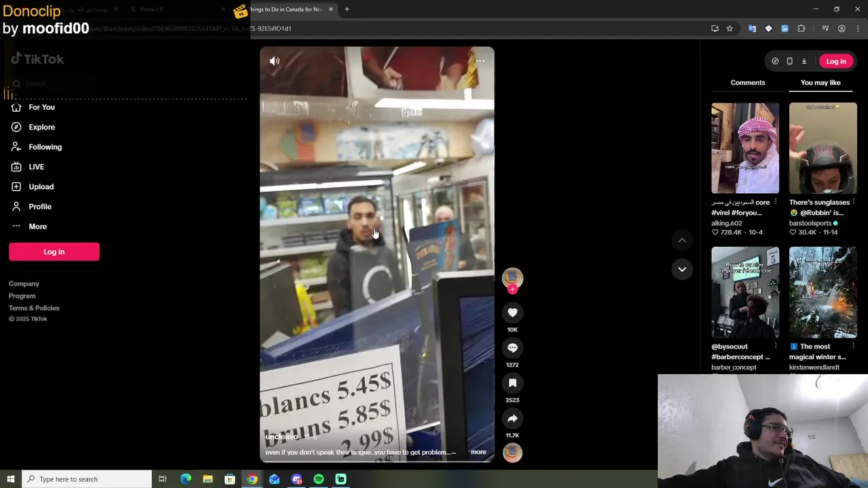Open the barber_concept video thumbnail

click(745, 292)
